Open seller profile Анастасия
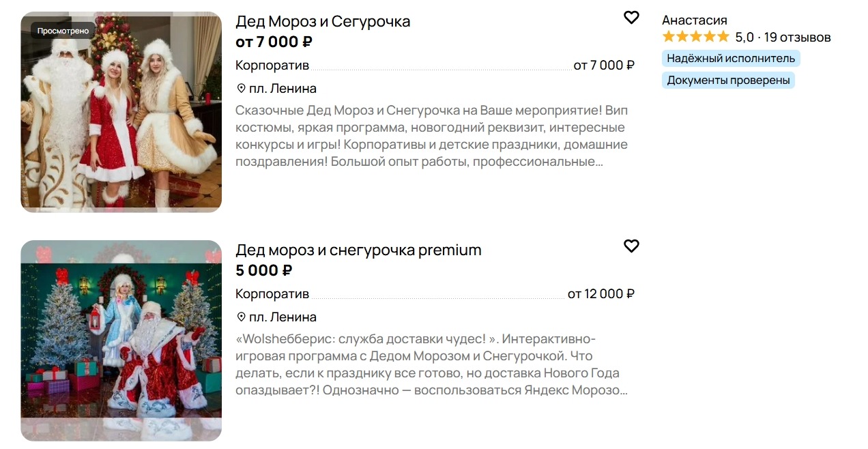Screen dimensions: 868x449 pyautogui.click(x=695, y=20)
